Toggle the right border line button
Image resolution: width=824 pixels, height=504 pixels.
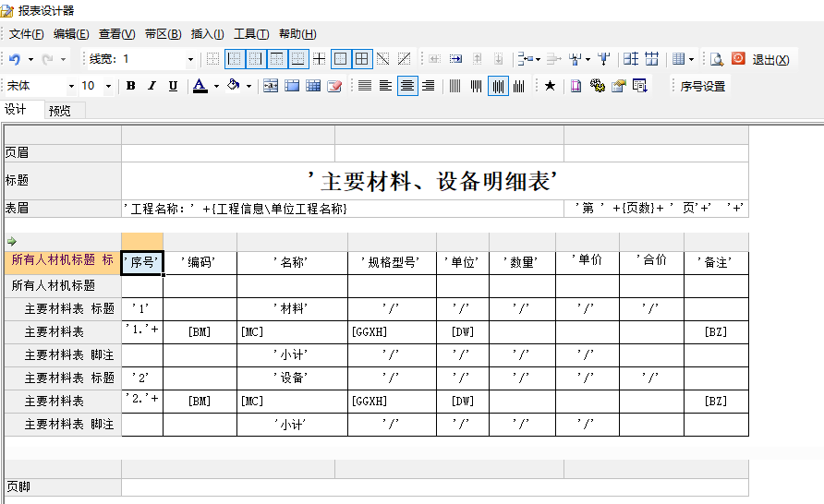255,59
